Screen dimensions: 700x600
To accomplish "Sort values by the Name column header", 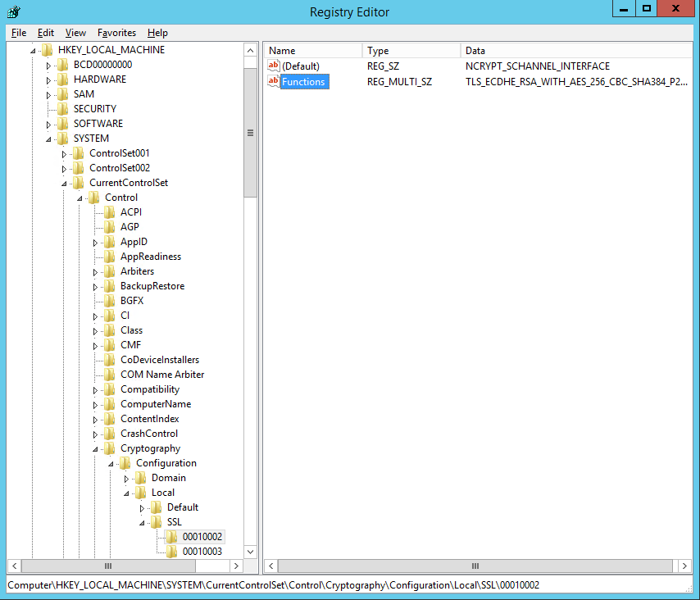I will click(313, 51).
